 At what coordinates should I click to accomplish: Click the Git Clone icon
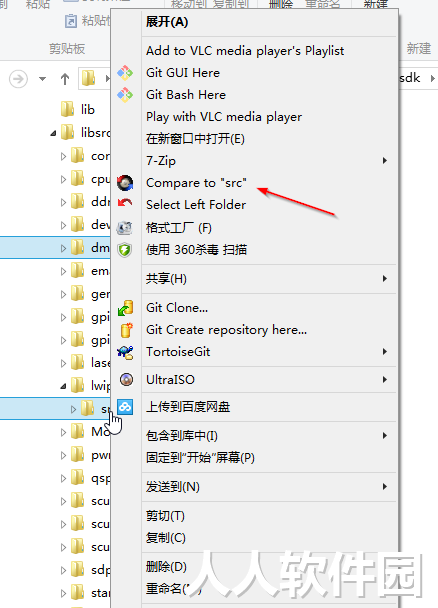click(x=126, y=308)
